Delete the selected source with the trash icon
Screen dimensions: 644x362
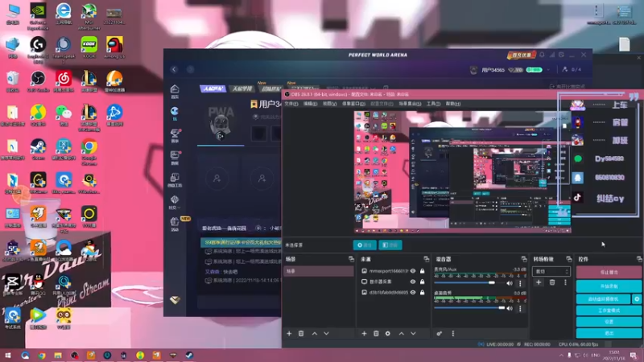[x=376, y=334]
